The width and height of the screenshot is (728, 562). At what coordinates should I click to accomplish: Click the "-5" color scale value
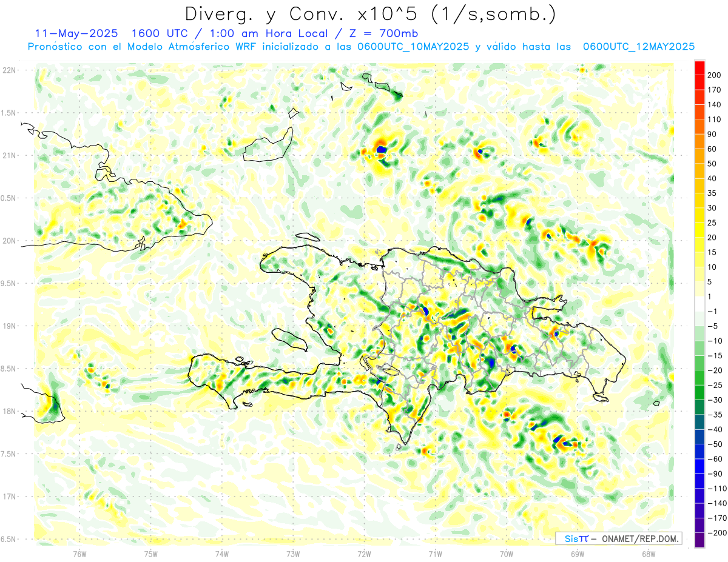pos(712,326)
